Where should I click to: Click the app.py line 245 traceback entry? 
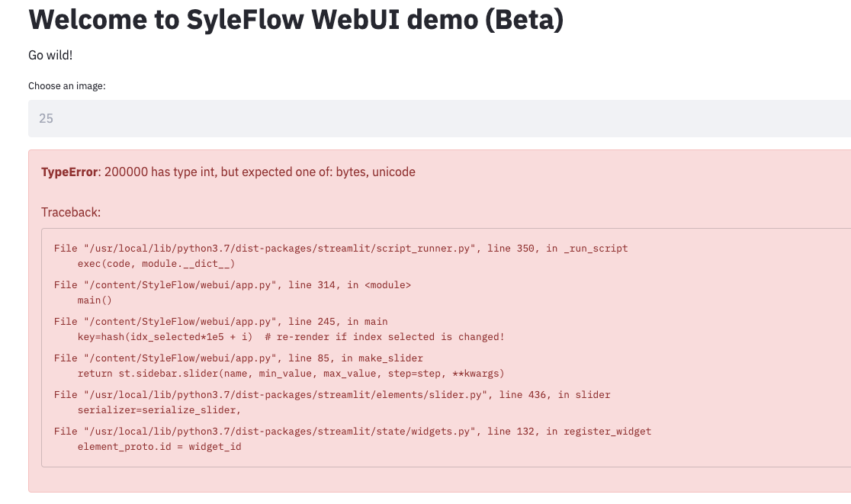coord(221,322)
